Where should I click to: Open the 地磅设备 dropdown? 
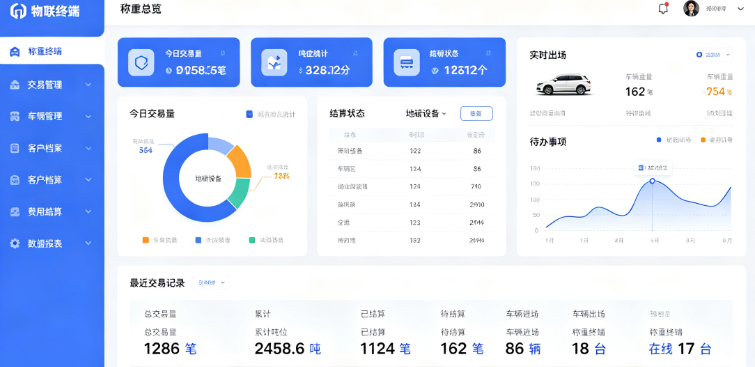coord(426,114)
